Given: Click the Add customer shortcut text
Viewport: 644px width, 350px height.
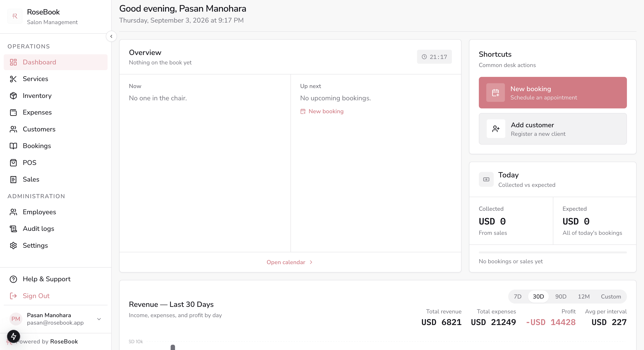Looking at the screenshot, I should coord(532,125).
